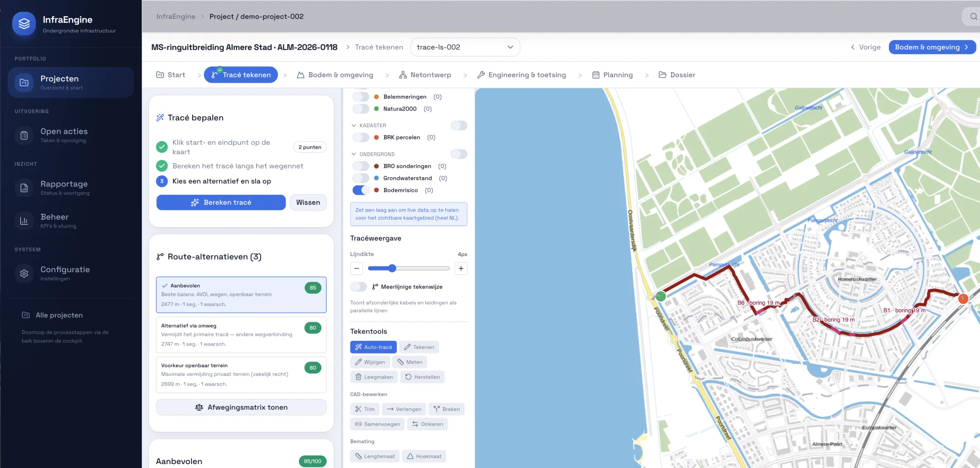
Task: Select the Hoekmaat angle tool
Action: pos(424,456)
